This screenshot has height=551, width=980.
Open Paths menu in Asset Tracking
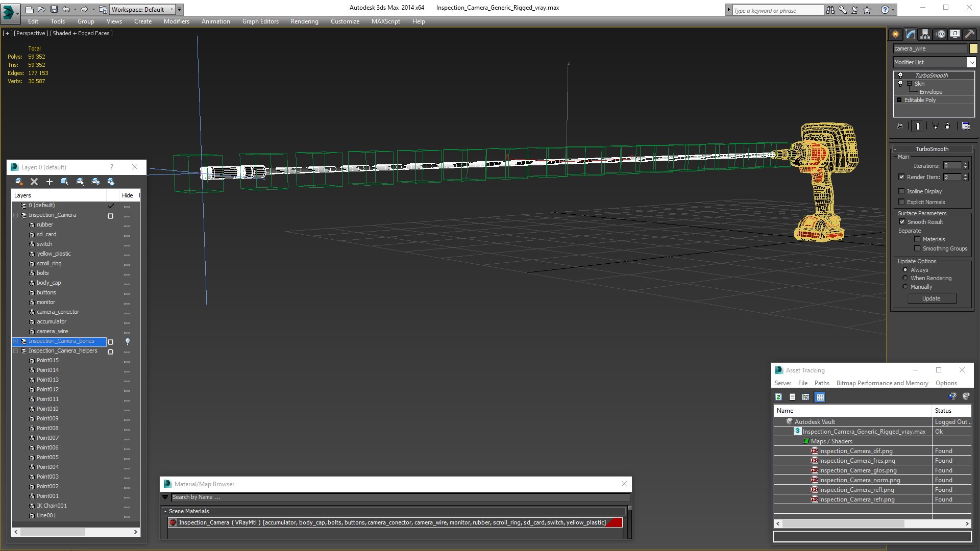[822, 383]
